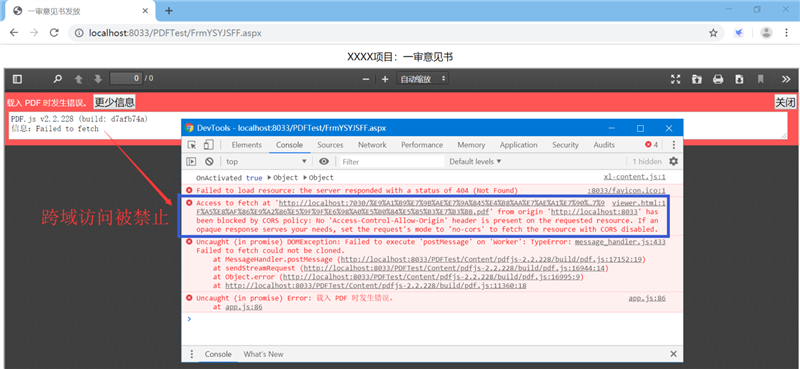Switch to the Sources tab

coord(330,145)
